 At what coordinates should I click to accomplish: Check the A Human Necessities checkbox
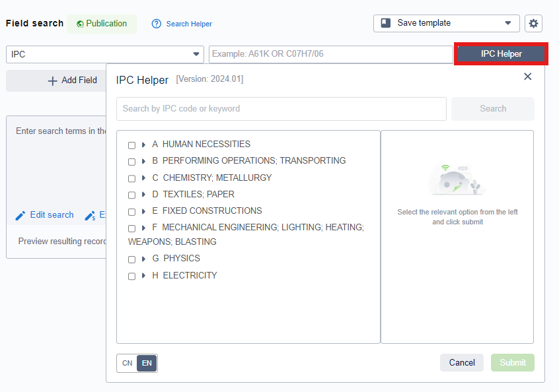pos(132,145)
